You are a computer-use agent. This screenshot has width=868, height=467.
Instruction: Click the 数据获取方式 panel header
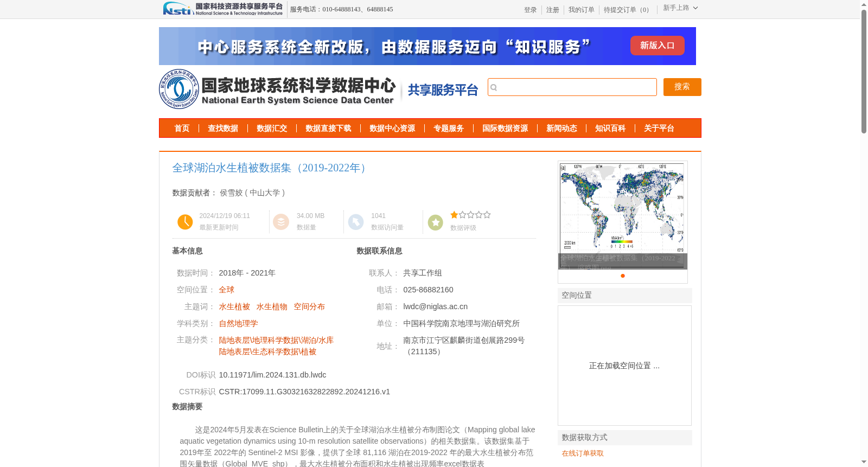tap(625, 438)
